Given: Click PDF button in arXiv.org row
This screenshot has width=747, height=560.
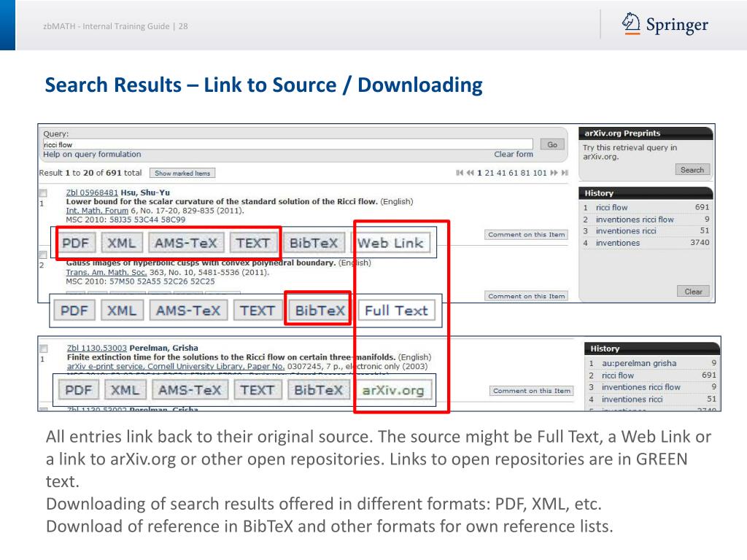Looking at the screenshot, I should tap(78, 390).
